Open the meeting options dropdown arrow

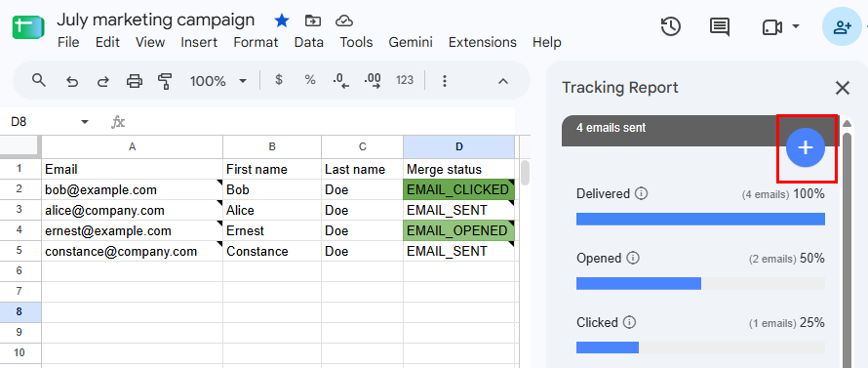tap(796, 26)
